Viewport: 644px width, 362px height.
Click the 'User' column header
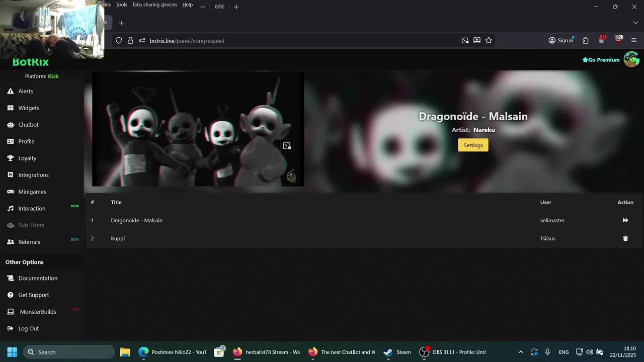pos(546,202)
